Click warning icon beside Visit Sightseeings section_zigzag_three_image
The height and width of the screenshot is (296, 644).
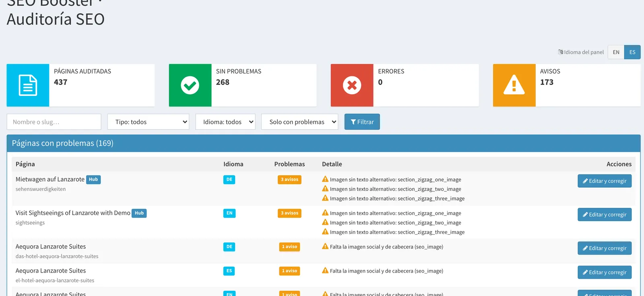pyautogui.click(x=325, y=232)
